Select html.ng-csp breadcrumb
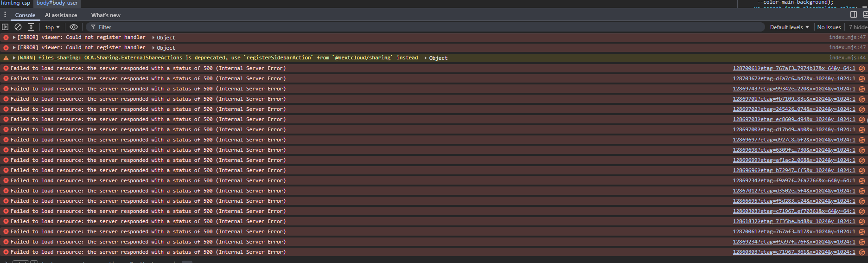 tap(15, 3)
